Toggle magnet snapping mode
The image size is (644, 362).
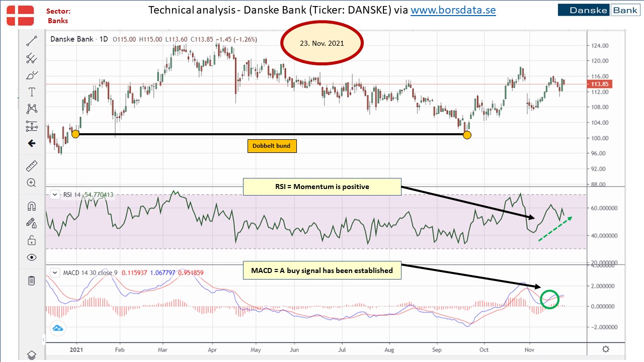pyautogui.click(x=32, y=206)
